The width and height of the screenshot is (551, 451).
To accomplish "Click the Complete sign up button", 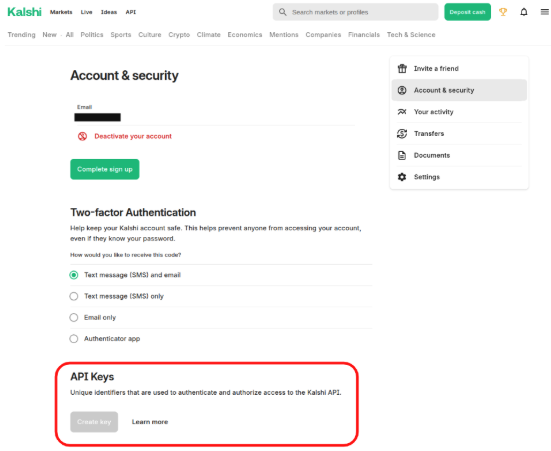I will (105, 169).
